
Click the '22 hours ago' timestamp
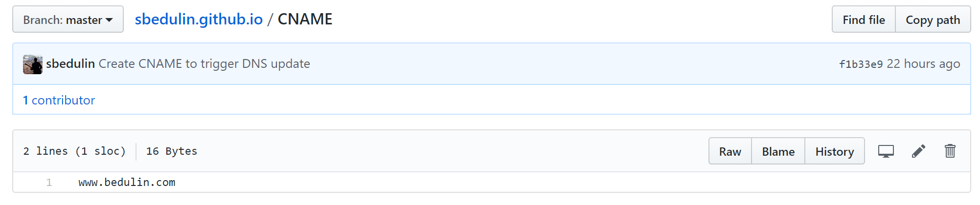(x=923, y=64)
